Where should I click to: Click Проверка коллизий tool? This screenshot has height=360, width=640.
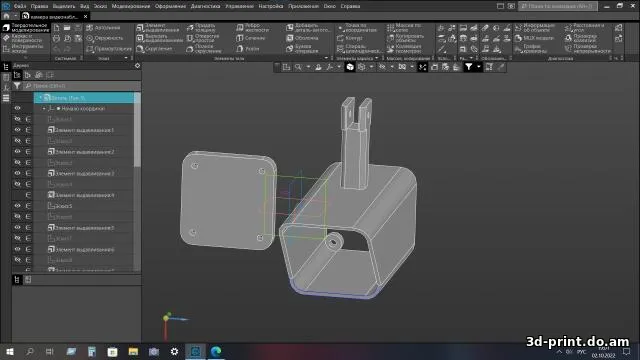582,38
